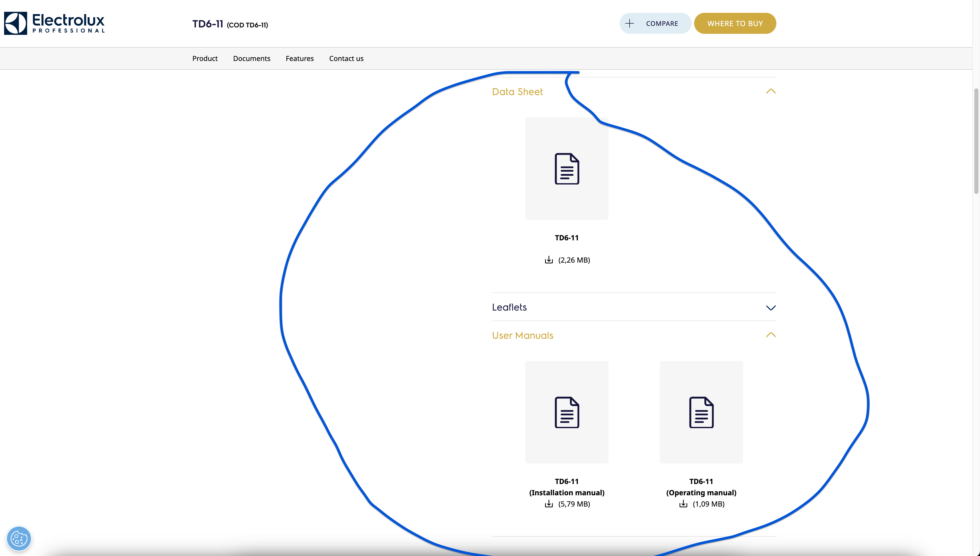Click the (2,26 MB) file size text
980x556 pixels.
(574, 260)
